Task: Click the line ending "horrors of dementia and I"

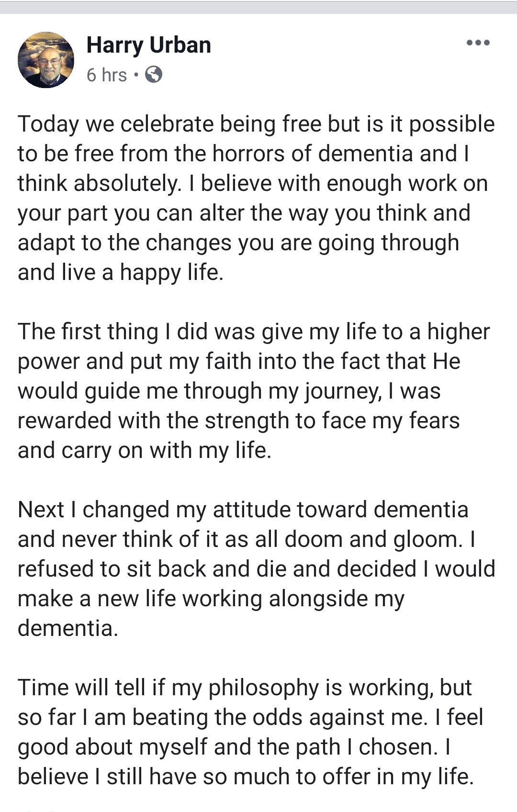Action: (243, 154)
